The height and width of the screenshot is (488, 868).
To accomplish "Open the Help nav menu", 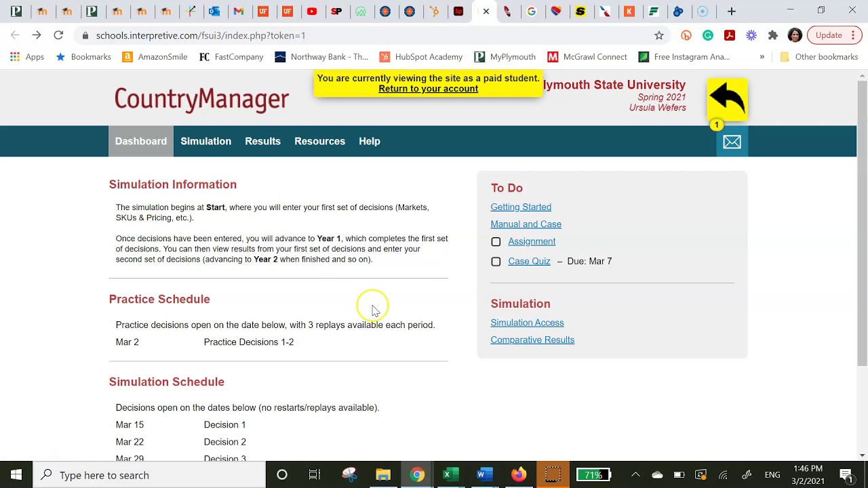I will (370, 141).
